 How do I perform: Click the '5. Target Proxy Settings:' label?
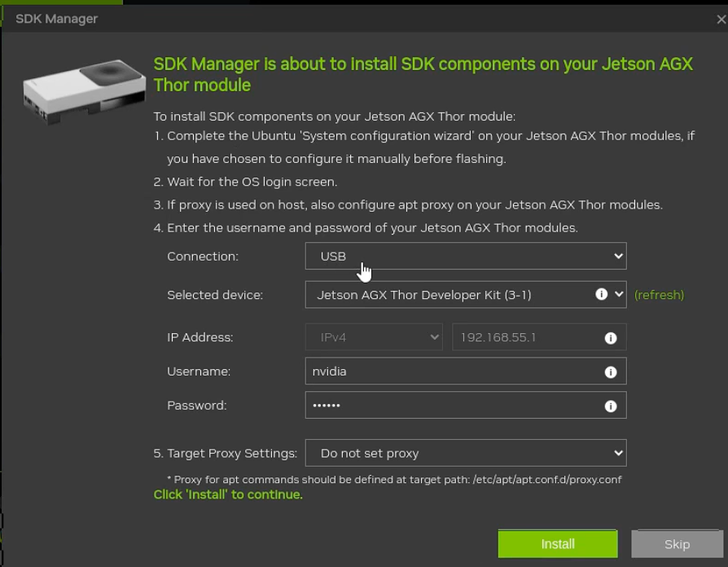tap(226, 453)
